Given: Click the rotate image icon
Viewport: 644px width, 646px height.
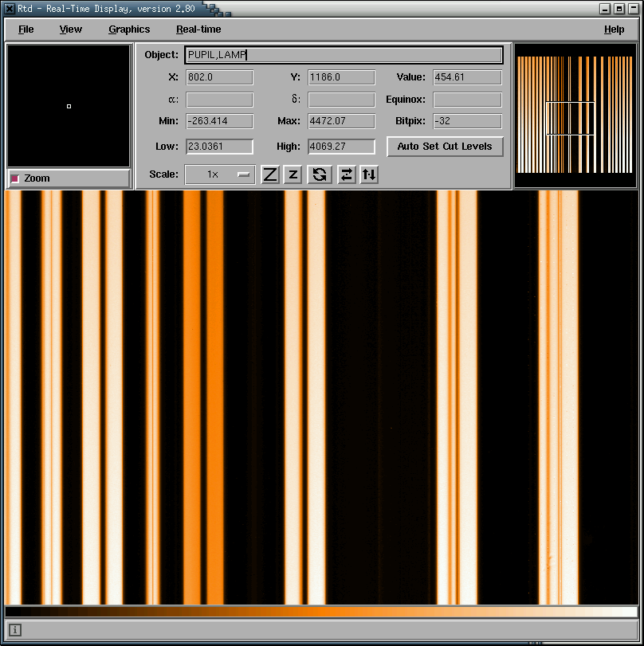Looking at the screenshot, I should pyautogui.click(x=320, y=174).
